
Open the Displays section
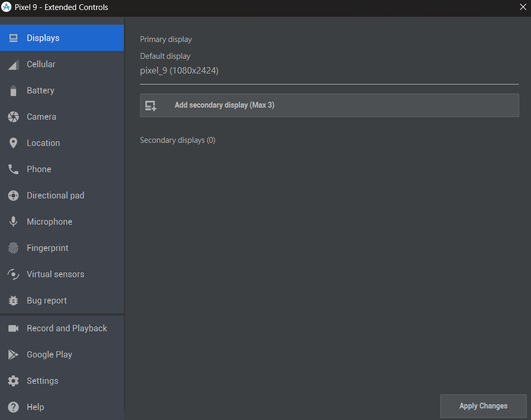coord(62,38)
